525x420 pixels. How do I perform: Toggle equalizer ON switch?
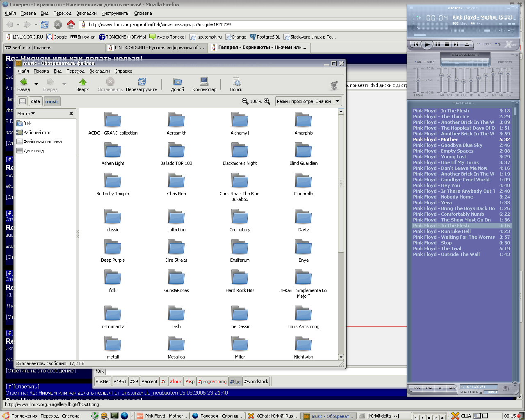click(x=418, y=62)
